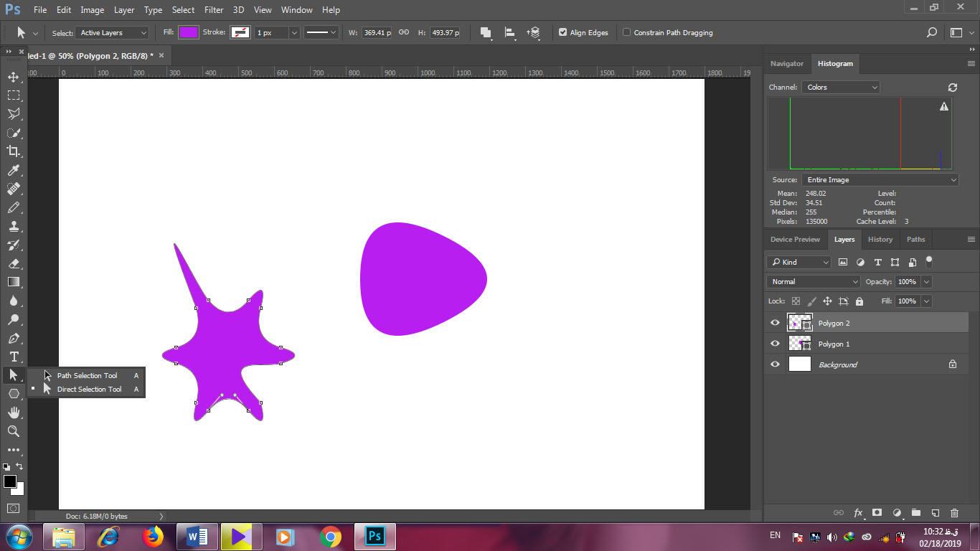The height and width of the screenshot is (551, 980).
Task: Open the stroke width dropdown
Action: (x=294, y=32)
